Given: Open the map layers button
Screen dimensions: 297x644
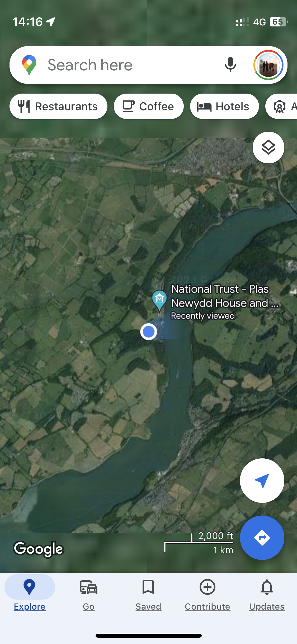Looking at the screenshot, I should (x=268, y=147).
